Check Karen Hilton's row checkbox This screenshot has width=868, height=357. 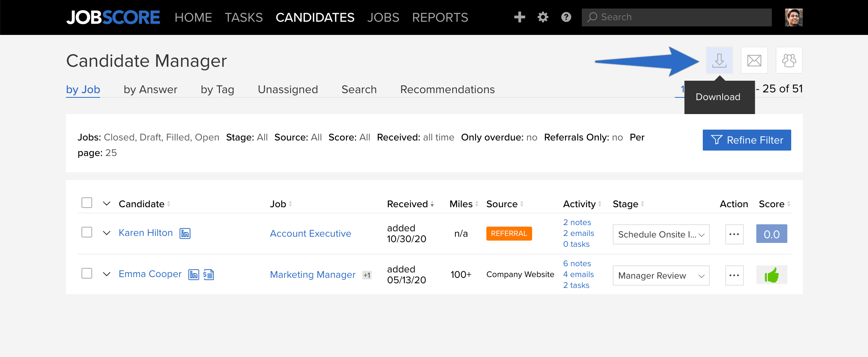tap(87, 232)
